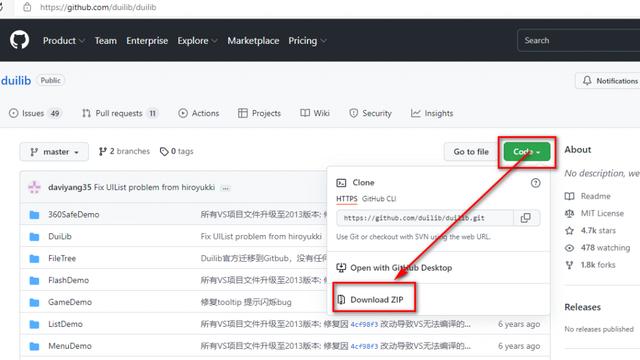Image resolution: width=640 pixels, height=360 pixels.
Task: Open the DuiLib folder
Action: 60,236
